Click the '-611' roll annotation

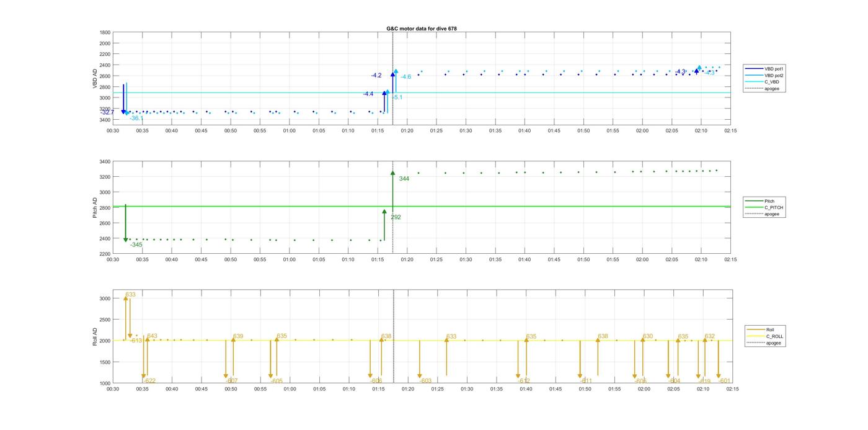pos(586,381)
